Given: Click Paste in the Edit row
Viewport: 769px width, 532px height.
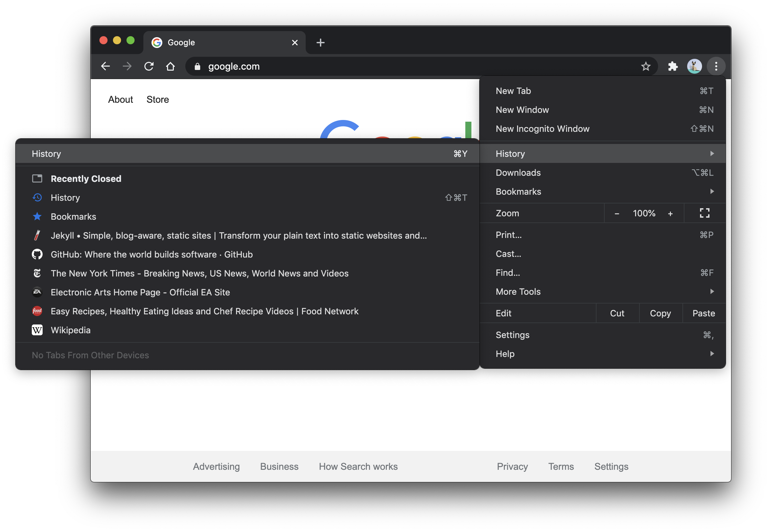Looking at the screenshot, I should (x=704, y=313).
